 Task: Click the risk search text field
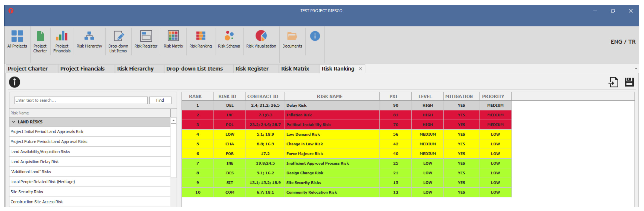(81, 100)
